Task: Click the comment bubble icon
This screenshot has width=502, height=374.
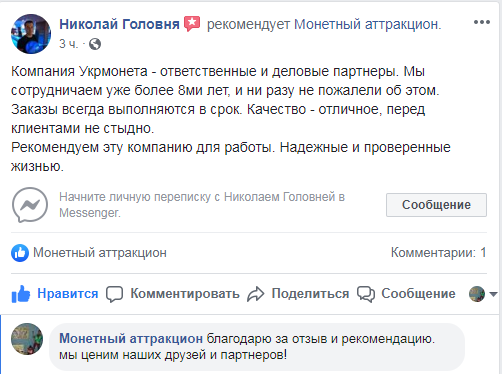Action: click(114, 294)
